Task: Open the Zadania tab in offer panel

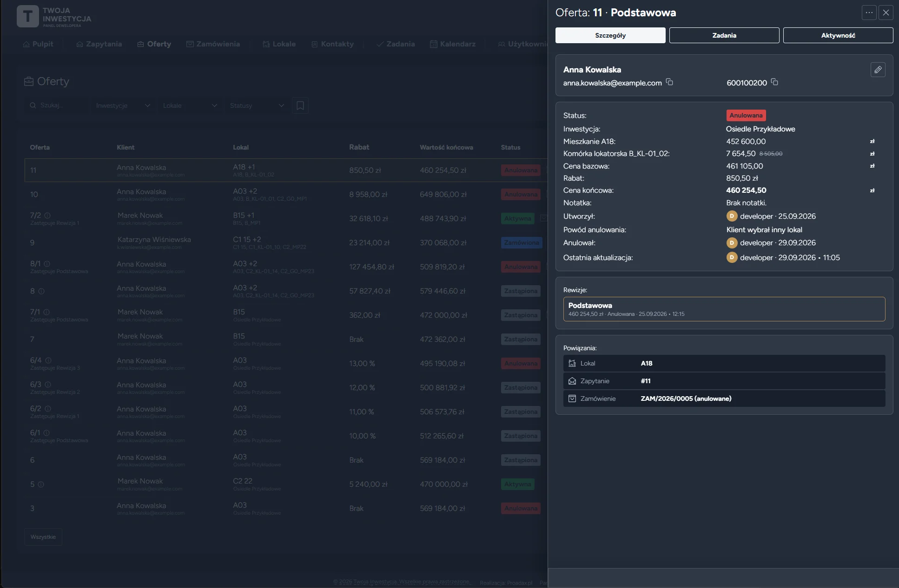Action: pyautogui.click(x=724, y=35)
